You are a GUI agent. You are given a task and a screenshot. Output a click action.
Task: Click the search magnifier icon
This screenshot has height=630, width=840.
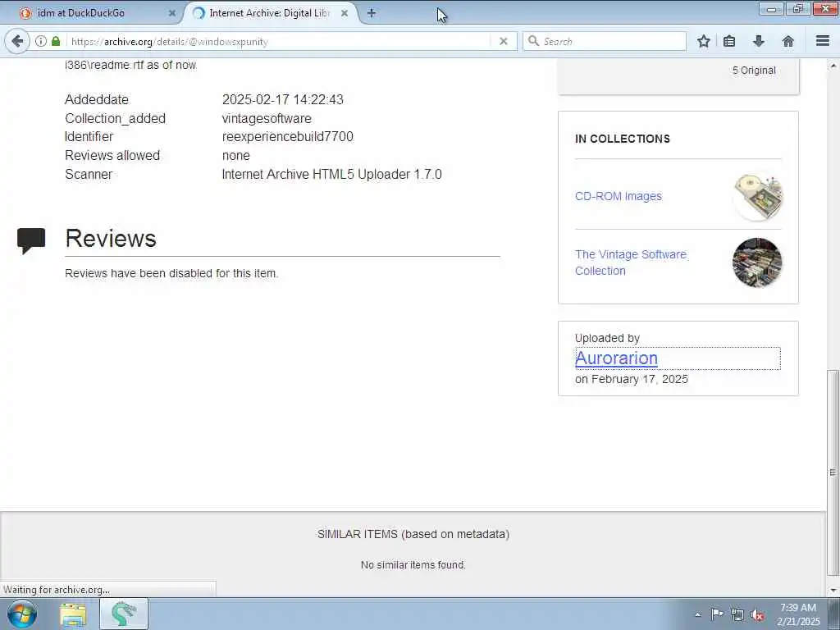[x=533, y=41]
